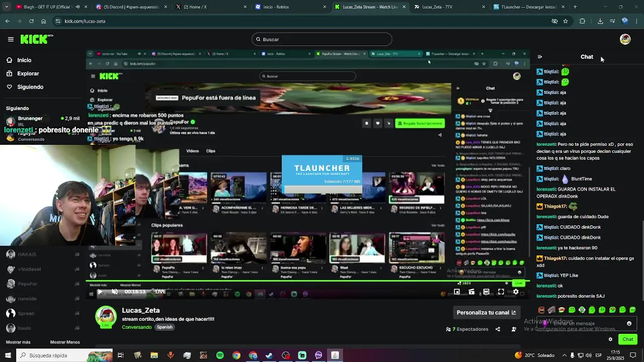Open the user profile avatar menu
Screen dimensions: 644x362
coord(625,39)
